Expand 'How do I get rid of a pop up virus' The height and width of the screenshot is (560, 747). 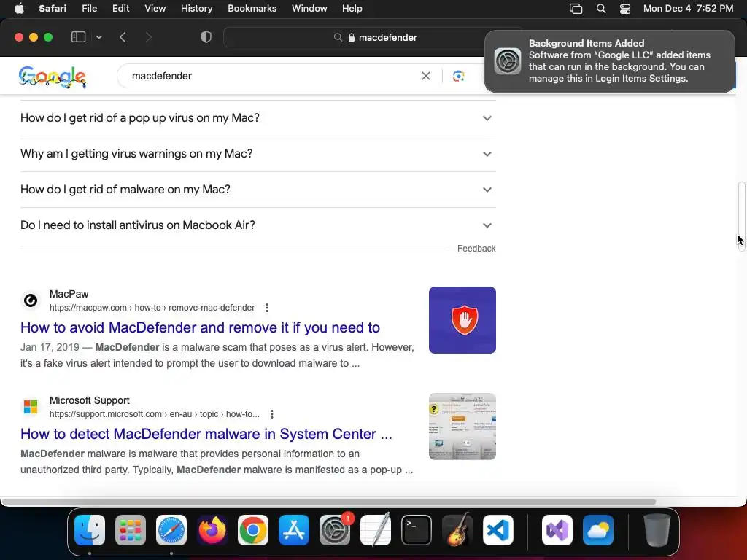(258, 118)
